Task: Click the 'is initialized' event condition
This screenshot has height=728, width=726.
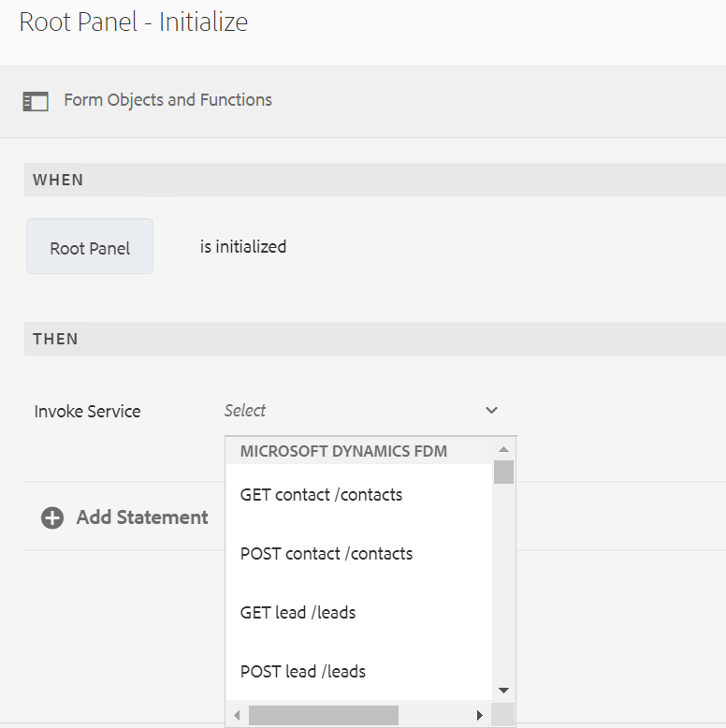Action: [243, 247]
